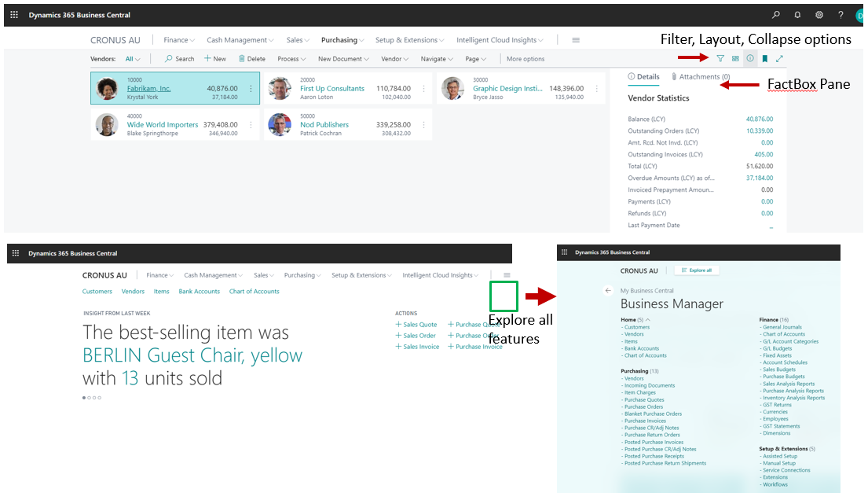
Task: Open the Process action menu
Action: pos(291,59)
